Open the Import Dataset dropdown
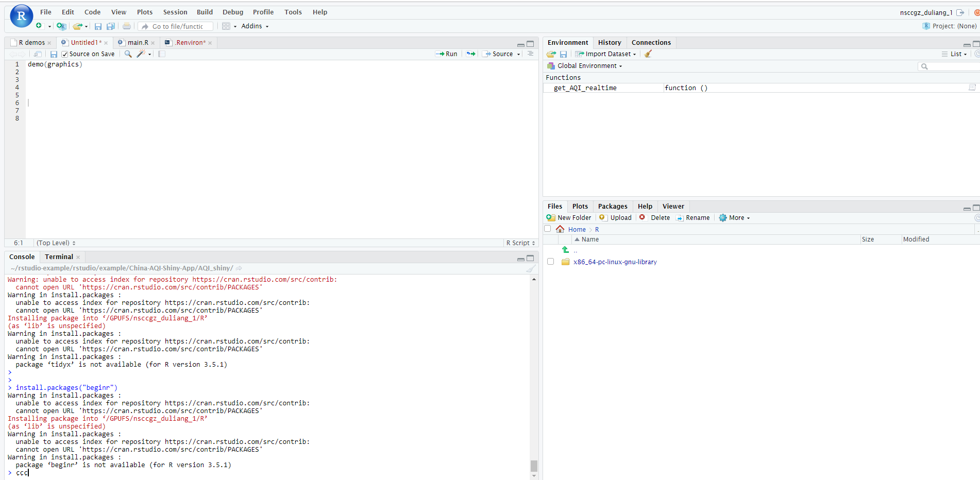This screenshot has width=980, height=480. (606, 54)
